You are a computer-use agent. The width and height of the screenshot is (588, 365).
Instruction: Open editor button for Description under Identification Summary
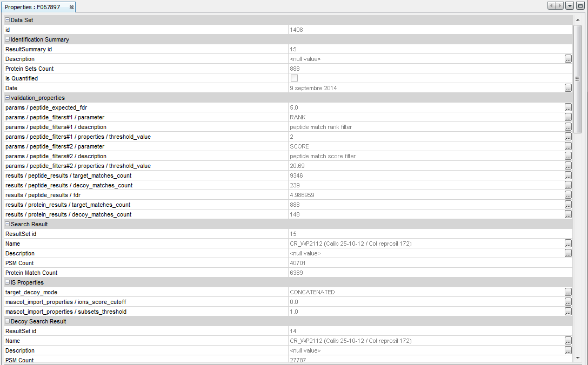568,59
